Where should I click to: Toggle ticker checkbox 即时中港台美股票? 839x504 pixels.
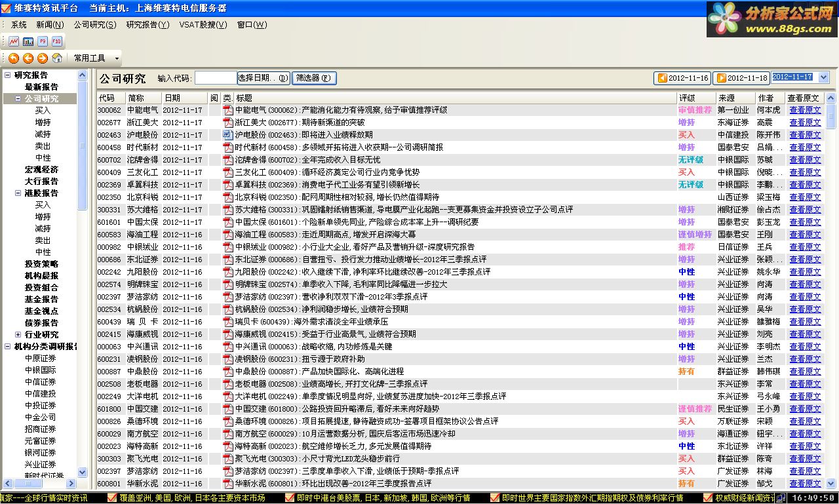(290, 498)
